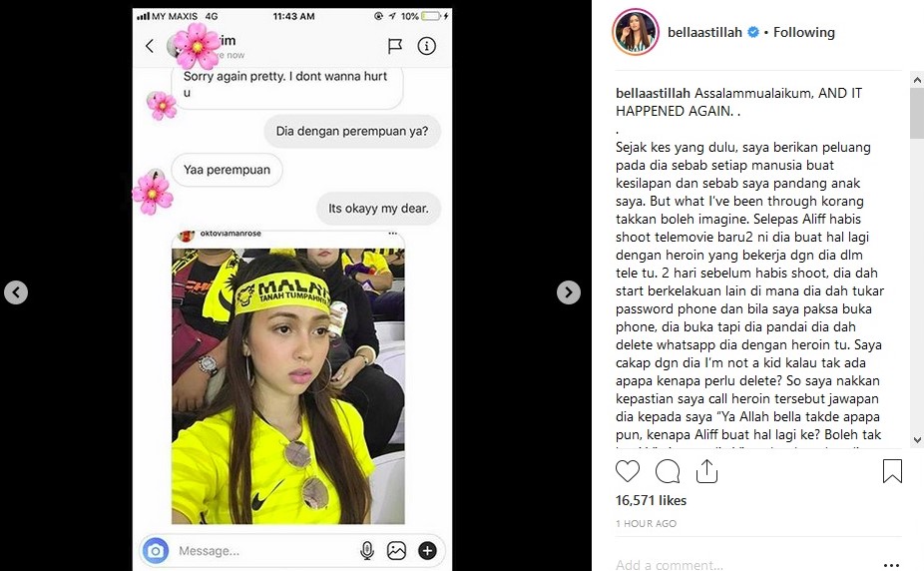Open caption author link bellaastillah
The image size is (924, 571).
coord(653,93)
